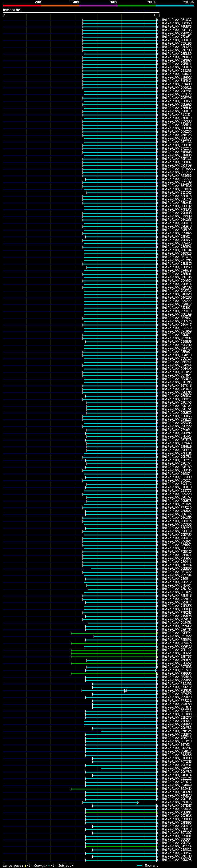Click the red ~20% identity legend segment
This screenshot has width=197, height=868.
pos(22,6)
